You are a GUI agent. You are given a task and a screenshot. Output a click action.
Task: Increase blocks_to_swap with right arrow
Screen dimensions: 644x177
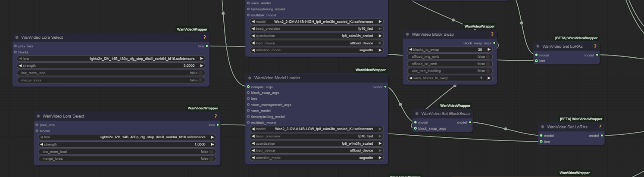489,50
